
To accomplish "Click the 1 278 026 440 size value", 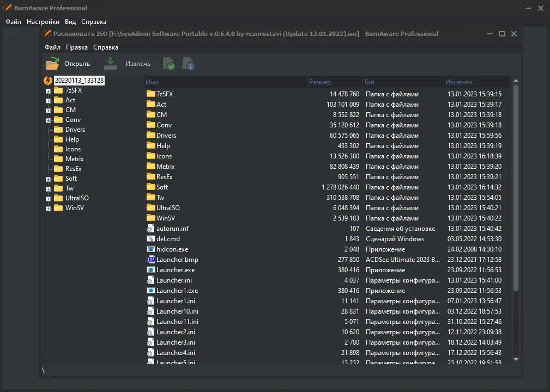I will pos(340,187).
